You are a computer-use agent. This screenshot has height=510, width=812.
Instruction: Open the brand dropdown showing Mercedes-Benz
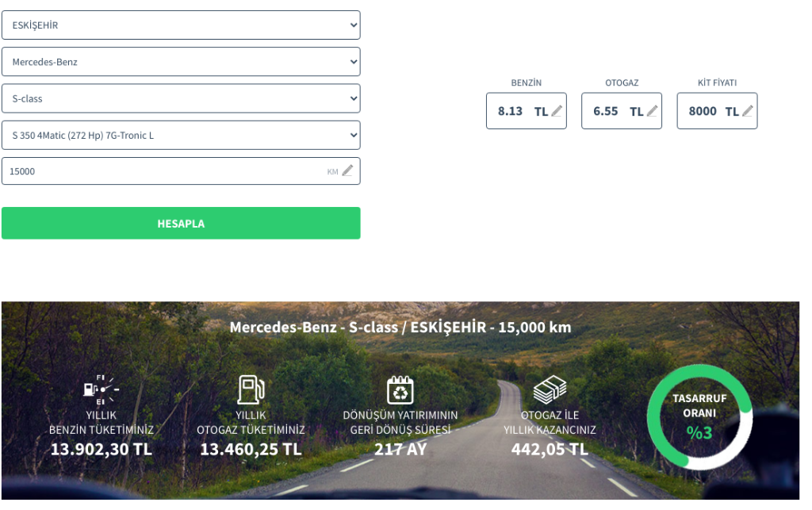pos(181,62)
